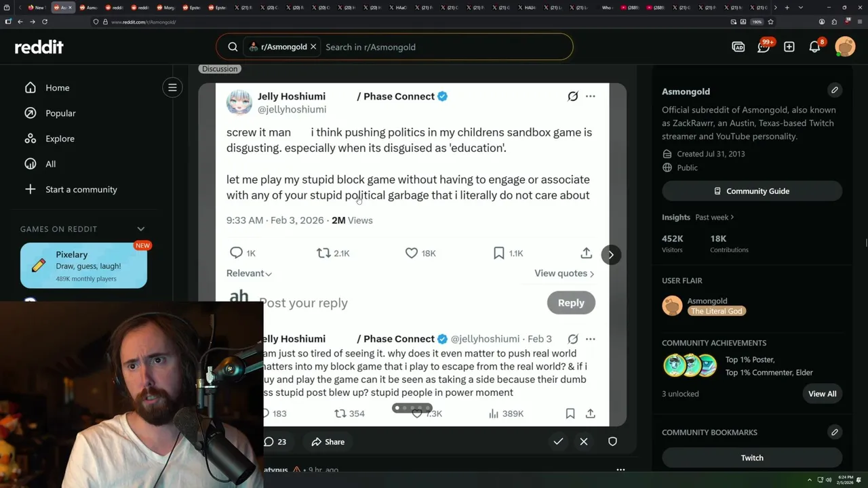Approve the post with checkmark icon

558,442
